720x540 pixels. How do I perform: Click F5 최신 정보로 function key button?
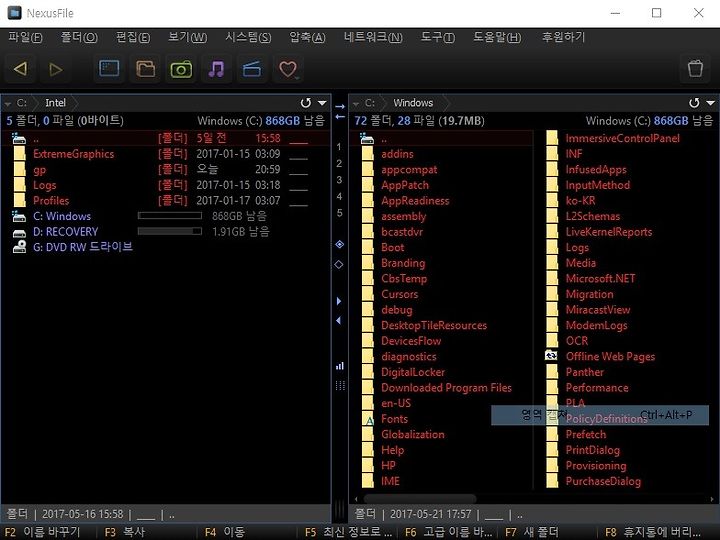click(x=349, y=532)
